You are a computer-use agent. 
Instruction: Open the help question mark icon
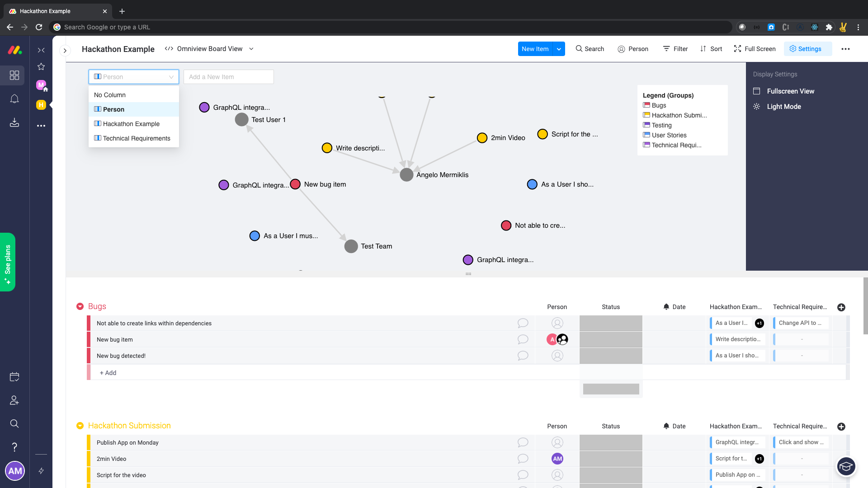[14, 447]
